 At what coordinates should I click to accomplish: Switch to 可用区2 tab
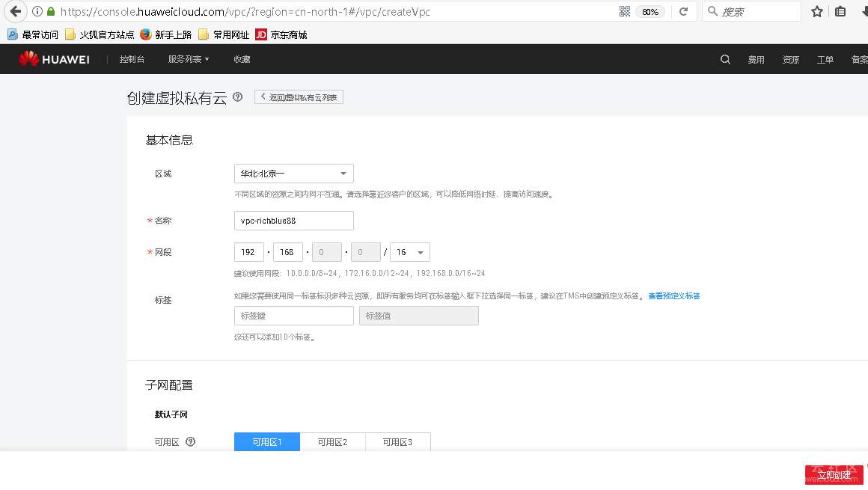click(332, 441)
